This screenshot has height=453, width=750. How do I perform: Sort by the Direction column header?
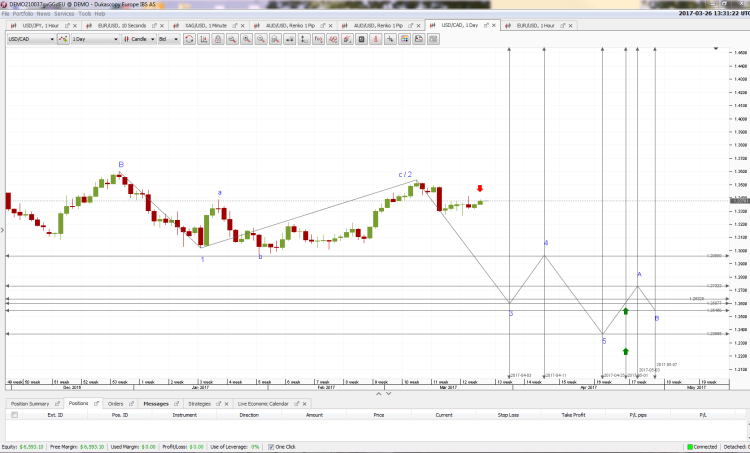pos(249,415)
